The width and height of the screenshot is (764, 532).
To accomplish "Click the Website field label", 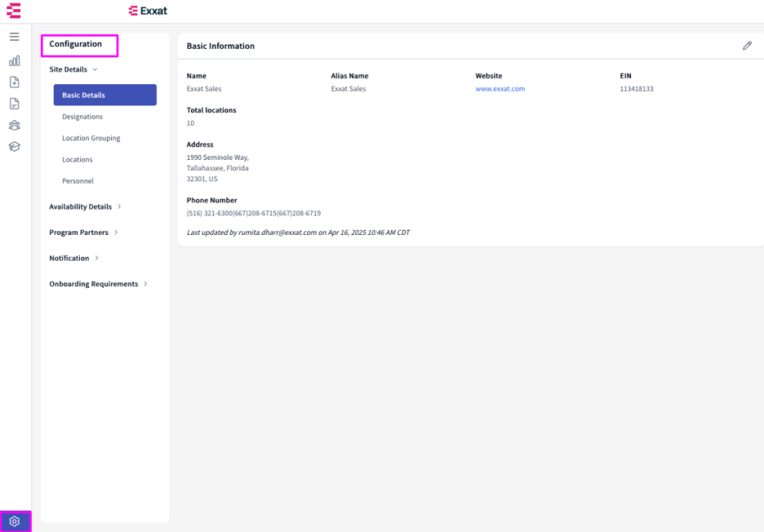I will point(489,76).
